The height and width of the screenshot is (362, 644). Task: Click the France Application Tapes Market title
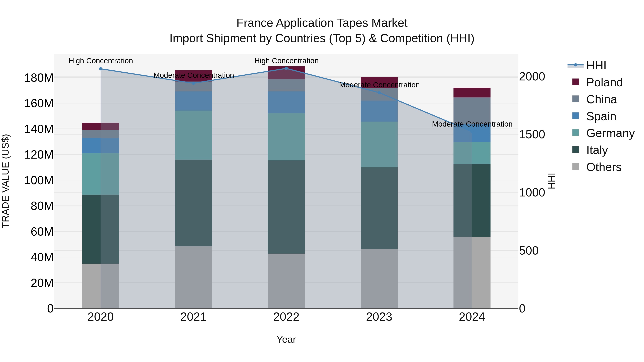point(322,23)
